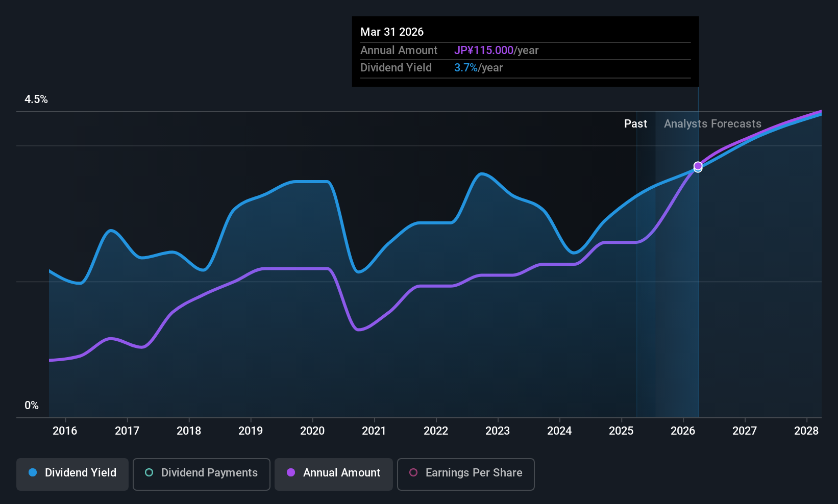Click the 2016 x-axis label

(65, 431)
